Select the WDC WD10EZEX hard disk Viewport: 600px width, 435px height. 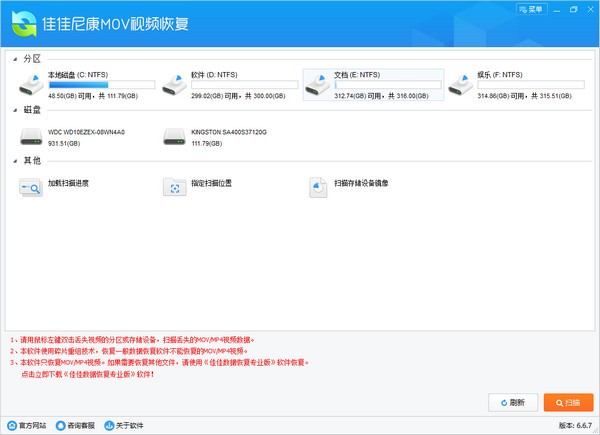pyautogui.click(x=74, y=135)
